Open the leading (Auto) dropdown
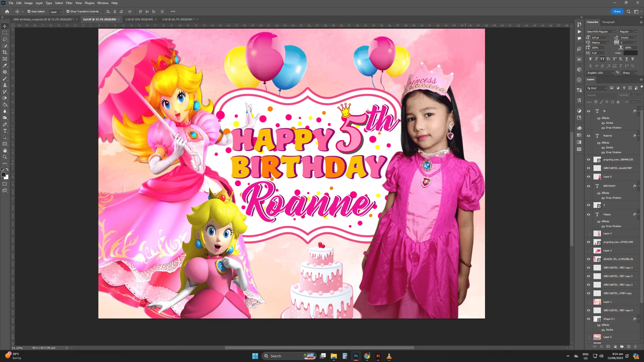This screenshot has height=362, width=644. point(635,38)
